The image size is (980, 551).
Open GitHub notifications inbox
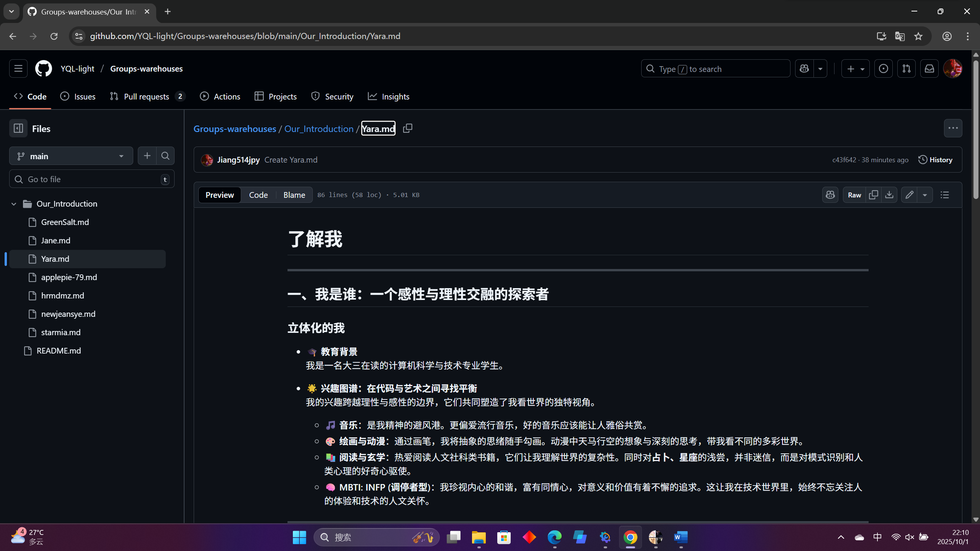click(x=929, y=69)
